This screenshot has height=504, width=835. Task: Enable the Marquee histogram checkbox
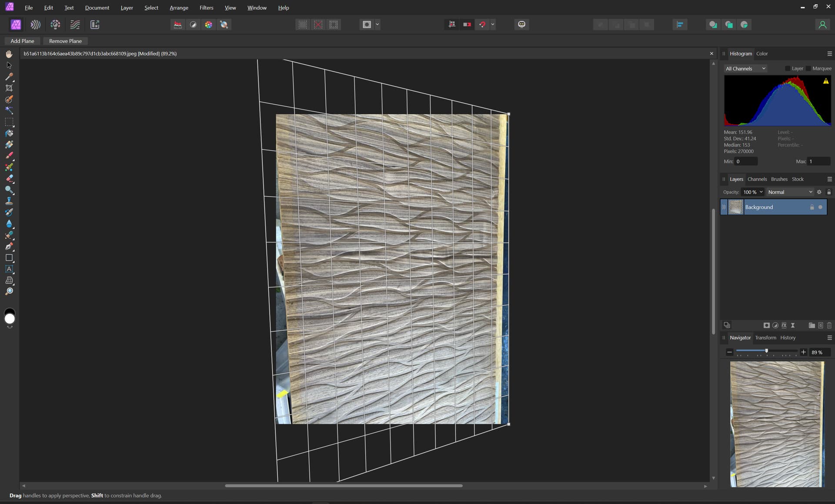click(808, 69)
